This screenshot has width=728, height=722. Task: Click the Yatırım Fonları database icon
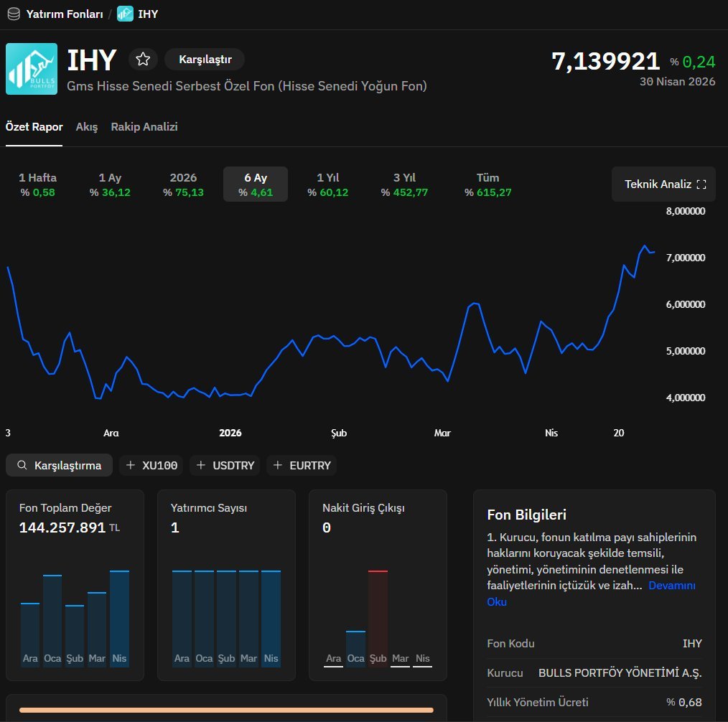click(14, 14)
